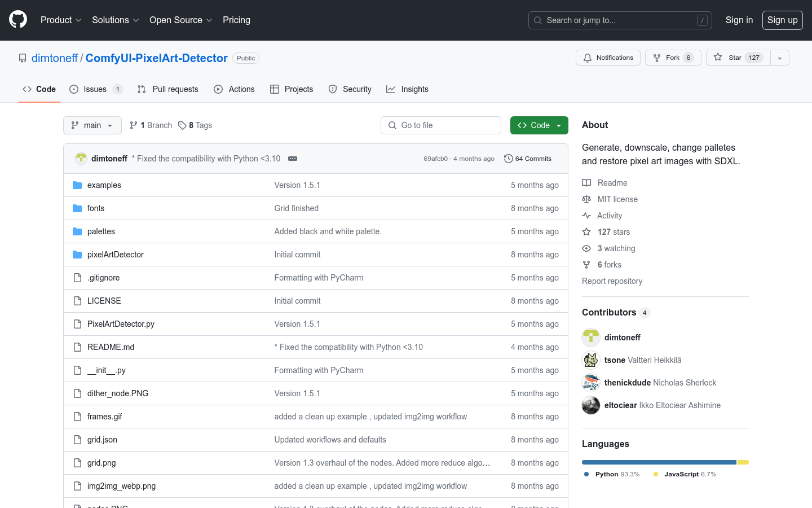The height and width of the screenshot is (508, 812).
Task: View 3 watching link
Action: [609, 248]
